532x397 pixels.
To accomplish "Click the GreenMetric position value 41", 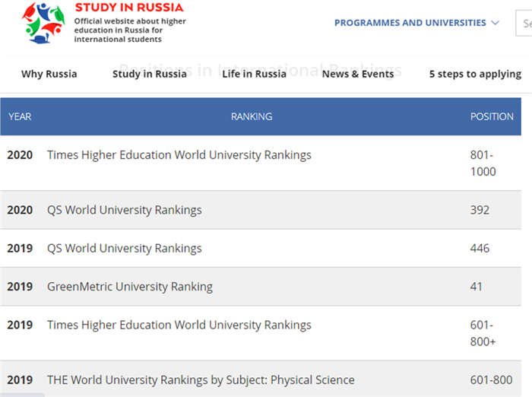I will coord(477,287).
